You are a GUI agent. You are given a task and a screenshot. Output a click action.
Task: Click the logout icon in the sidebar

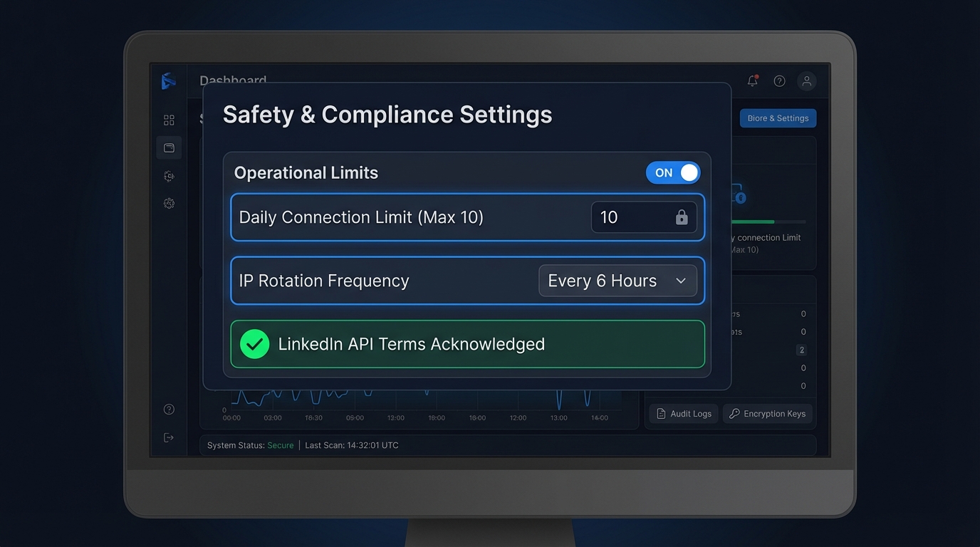point(169,437)
